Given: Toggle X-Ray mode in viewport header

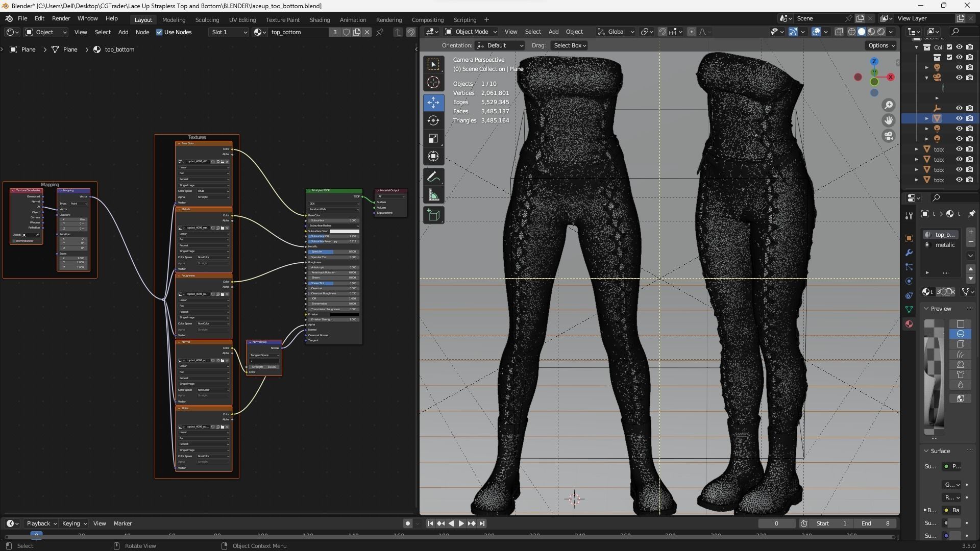Looking at the screenshot, I should (x=839, y=32).
